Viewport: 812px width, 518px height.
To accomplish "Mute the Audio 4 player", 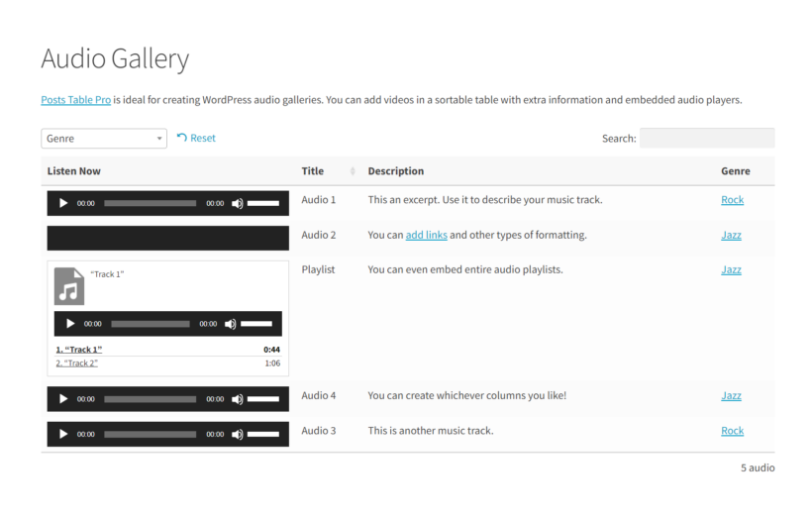I will [237, 399].
